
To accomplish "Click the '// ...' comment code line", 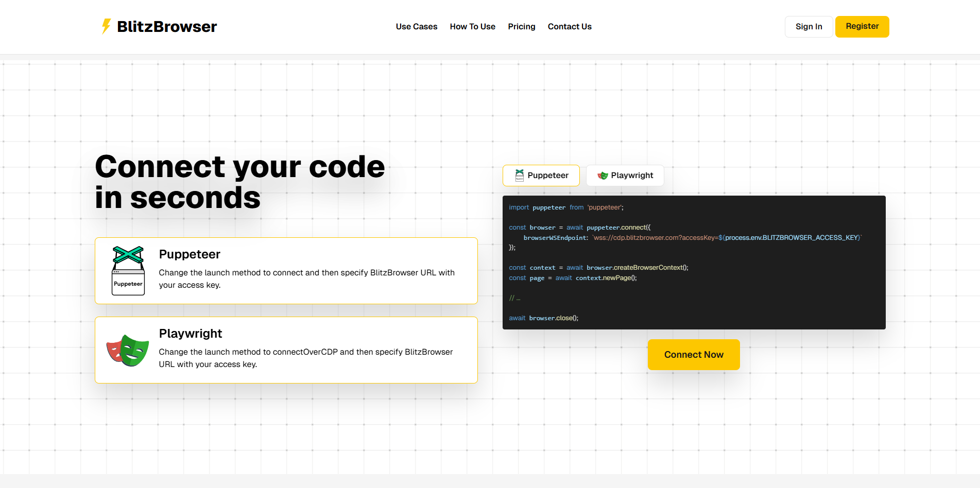I will [514, 298].
